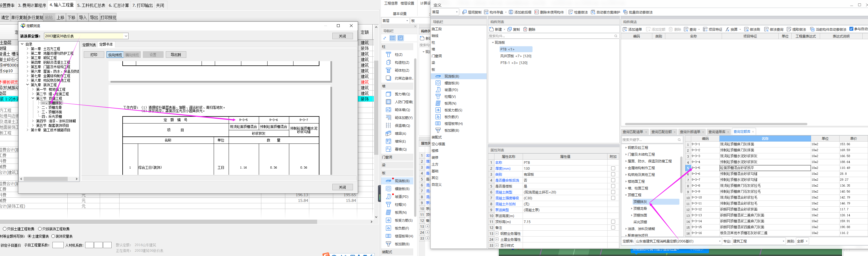The image size is (868, 256).
Task: Open 定额列表 tab in quota browser
Action: pos(89,45)
